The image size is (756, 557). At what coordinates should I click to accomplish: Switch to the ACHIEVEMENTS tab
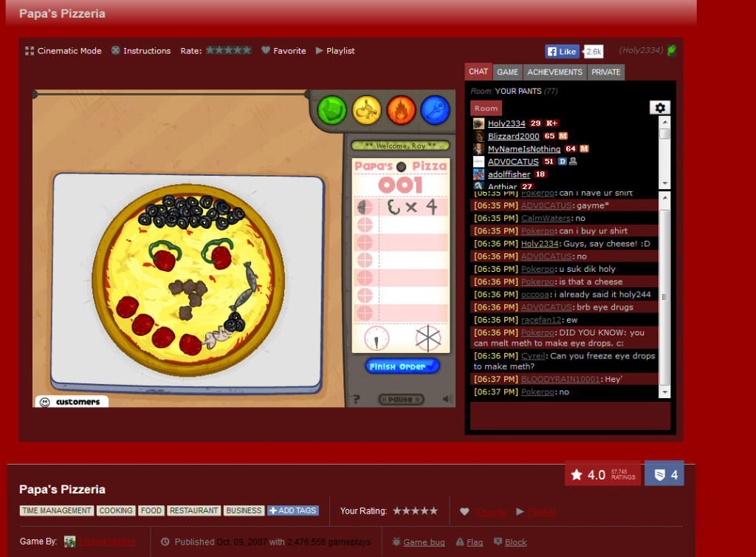click(x=555, y=72)
